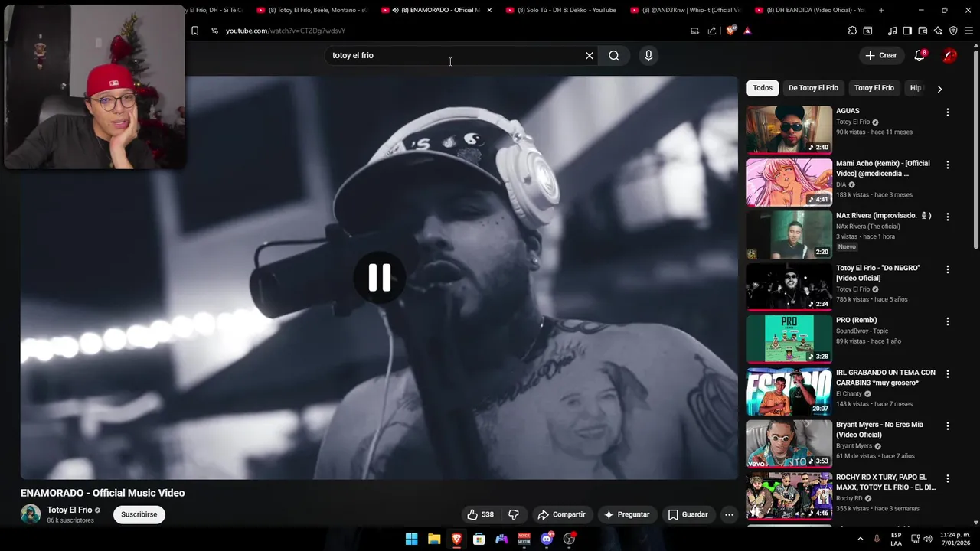Switch to Totoy El Frío, Beéle, Montano tab
This screenshot has width=980, height=551.
(x=312, y=10)
